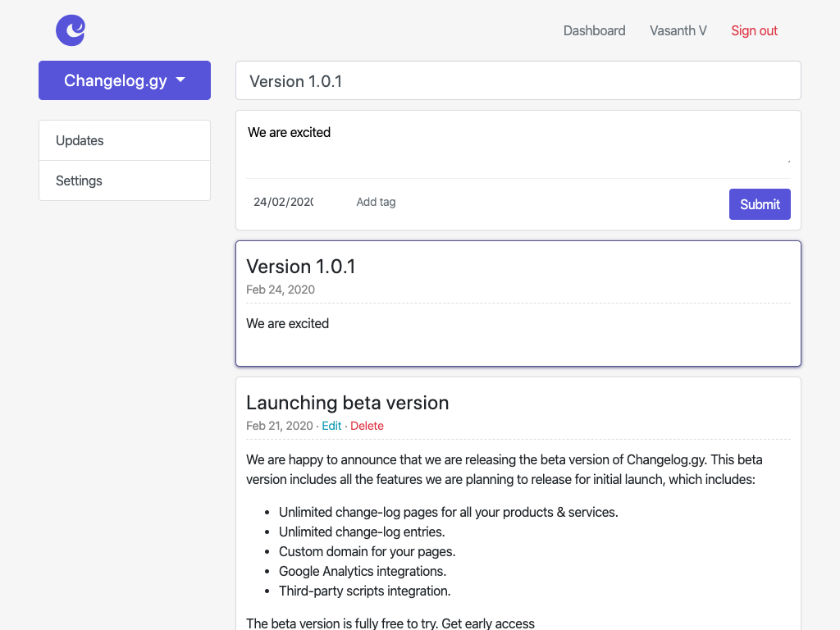Image resolution: width=840 pixels, height=630 pixels.
Task: Click the unlimited change-log pages bullet item
Action: point(448,512)
